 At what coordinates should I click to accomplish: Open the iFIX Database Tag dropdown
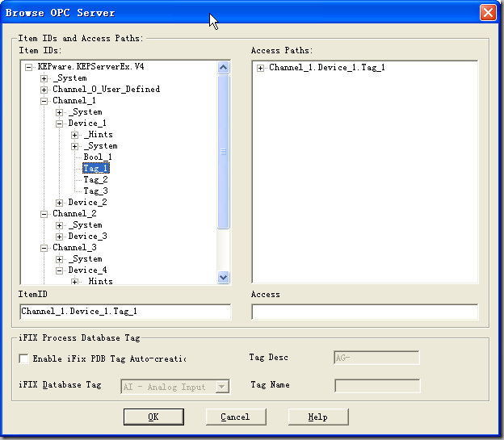pyautogui.click(x=222, y=387)
